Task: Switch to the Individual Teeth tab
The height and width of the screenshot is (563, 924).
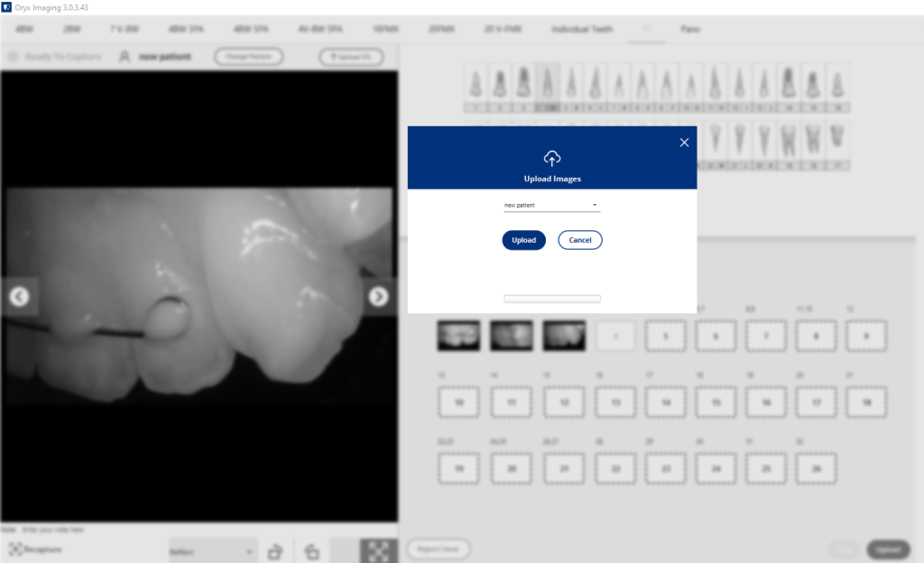Action: point(582,29)
